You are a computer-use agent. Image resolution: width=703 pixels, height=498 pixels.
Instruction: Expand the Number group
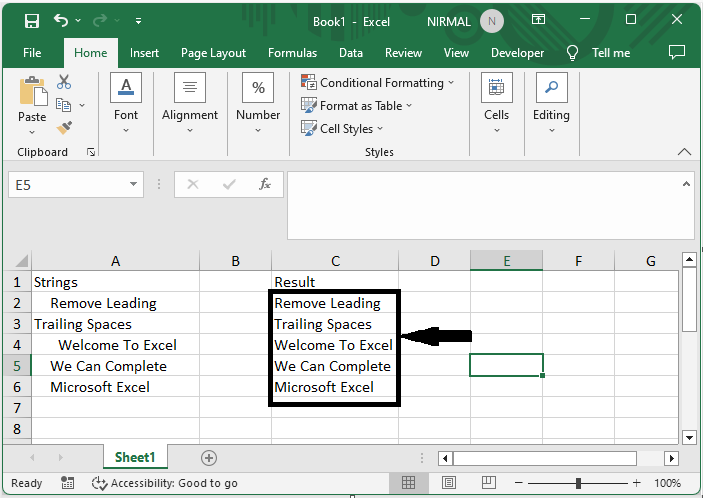pyautogui.click(x=258, y=103)
